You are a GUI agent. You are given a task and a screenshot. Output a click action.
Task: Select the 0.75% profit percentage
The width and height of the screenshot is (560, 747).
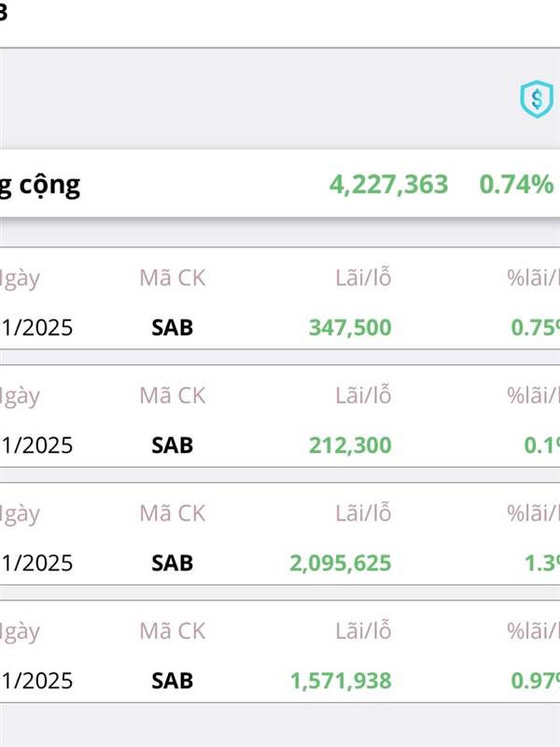coord(536,328)
